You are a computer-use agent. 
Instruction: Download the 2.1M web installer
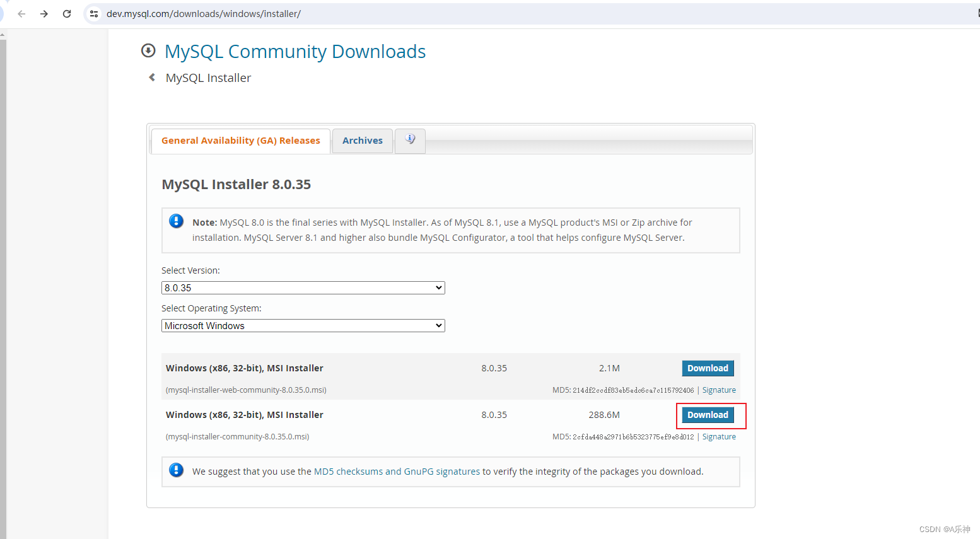(708, 368)
